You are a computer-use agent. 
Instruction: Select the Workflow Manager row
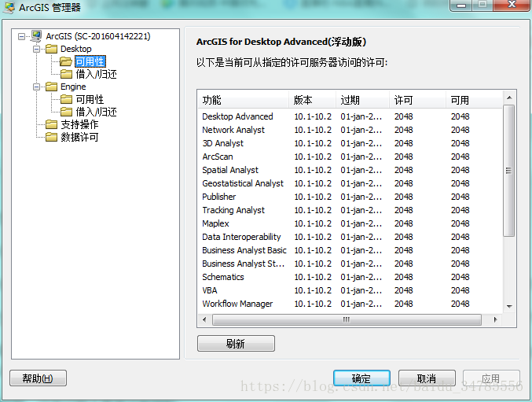350,304
